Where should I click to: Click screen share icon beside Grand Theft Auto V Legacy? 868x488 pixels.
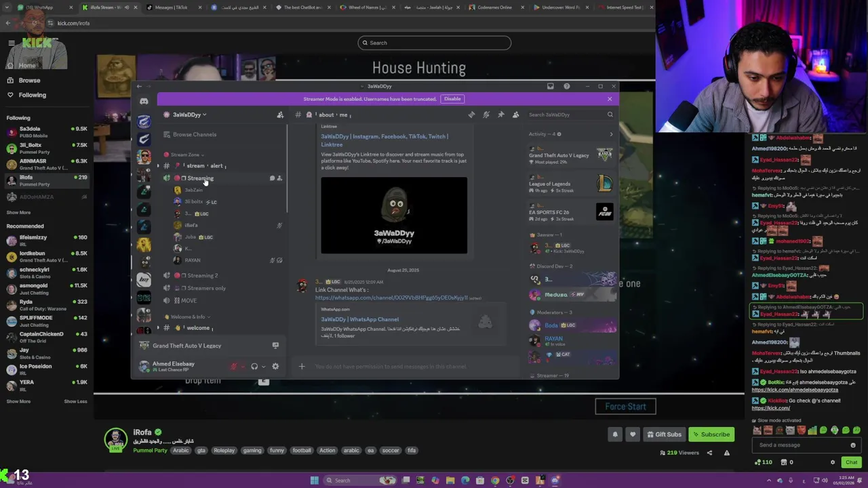pos(275,346)
